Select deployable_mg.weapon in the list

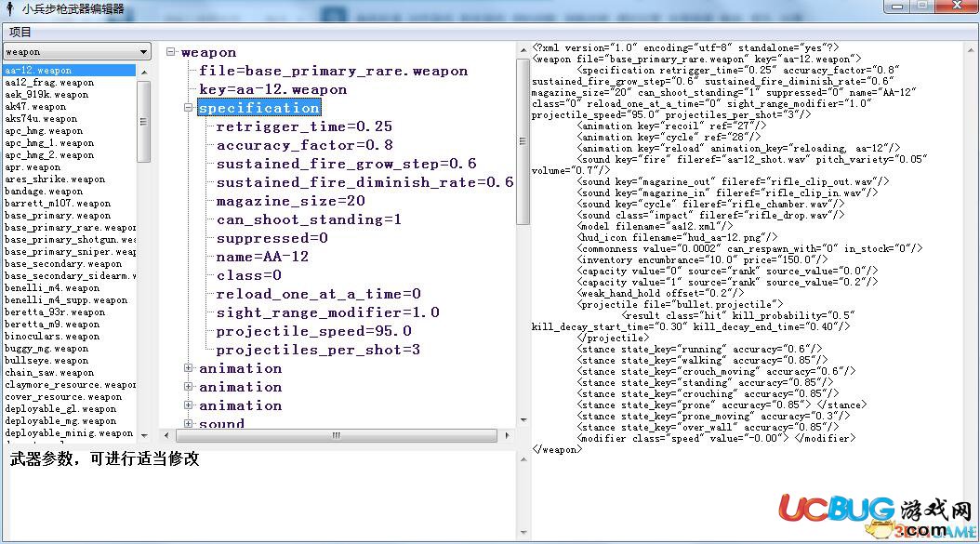click(x=60, y=421)
